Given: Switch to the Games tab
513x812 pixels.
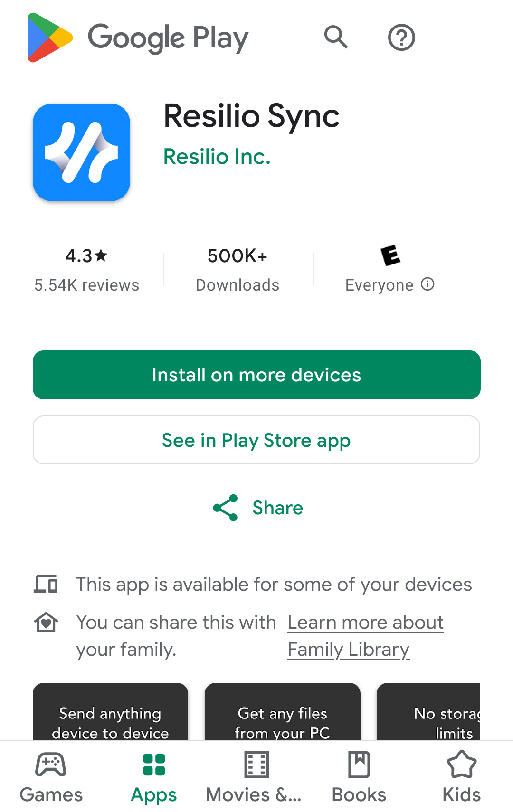Looking at the screenshot, I should pos(51,777).
